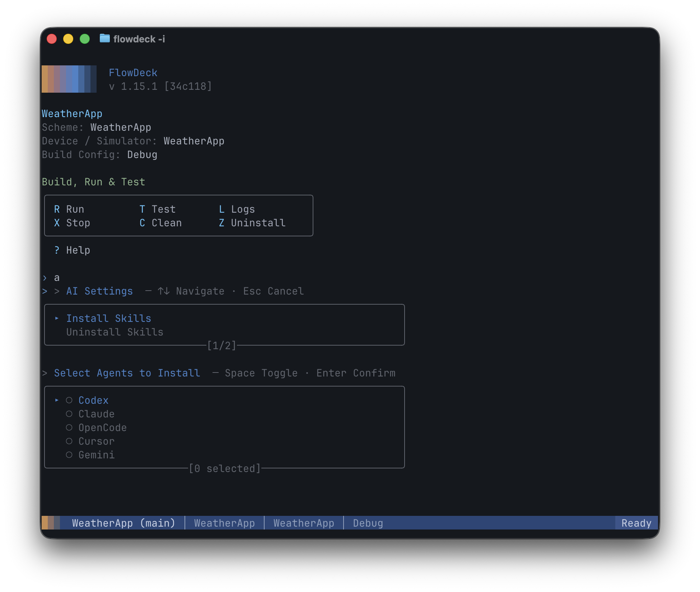Click the FlowDeck title text
The height and width of the screenshot is (592, 700).
pos(133,73)
